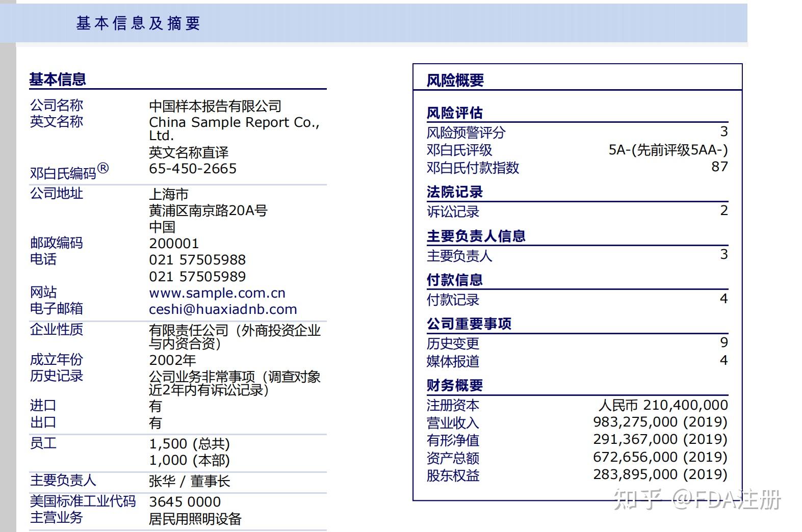This screenshot has height=532, width=802.
Task: Click the 出口 field label
Action: coord(43,422)
